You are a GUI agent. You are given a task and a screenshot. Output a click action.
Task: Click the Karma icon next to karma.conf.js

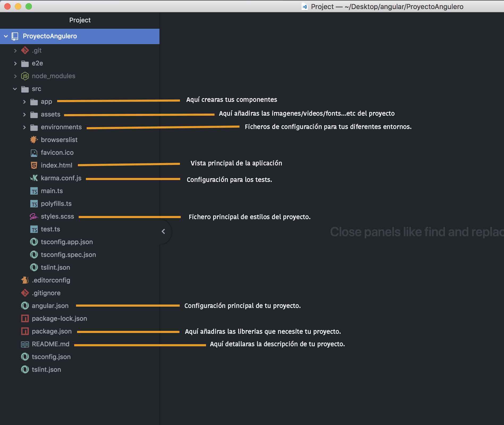(x=34, y=178)
